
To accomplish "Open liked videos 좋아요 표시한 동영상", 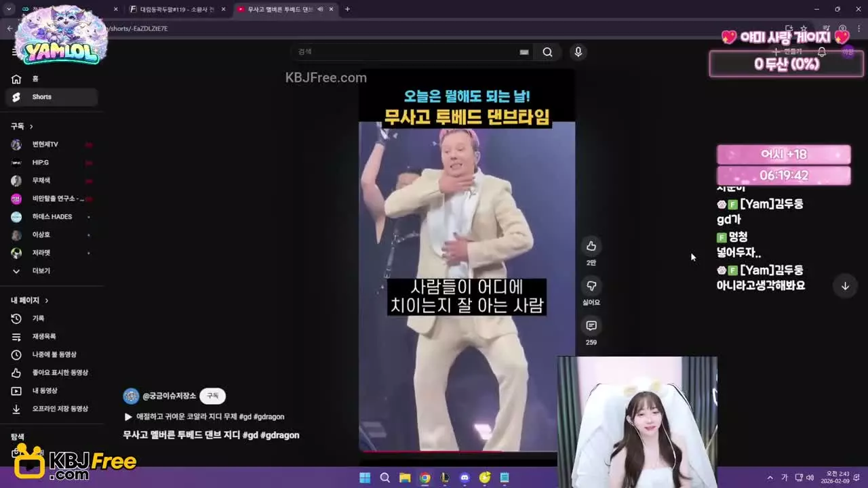I will (x=52, y=373).
